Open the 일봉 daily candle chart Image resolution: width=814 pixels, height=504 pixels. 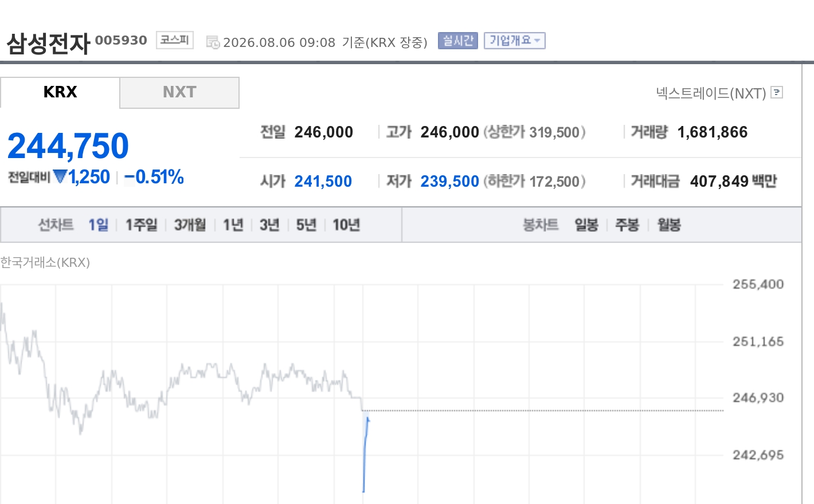tap(586, 225)
